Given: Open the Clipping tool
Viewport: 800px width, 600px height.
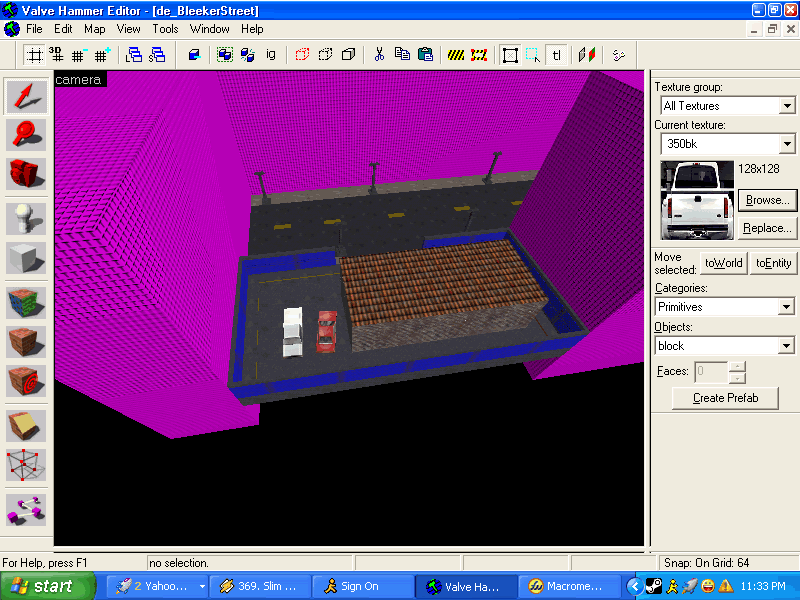Looking at the screenshot, I should [x=26, y=423].
